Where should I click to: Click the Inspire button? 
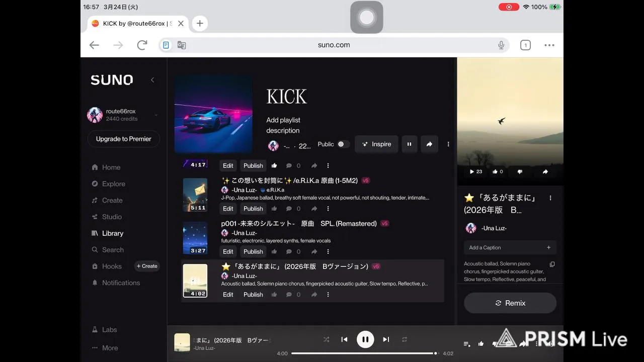click(x=376, y=144)
